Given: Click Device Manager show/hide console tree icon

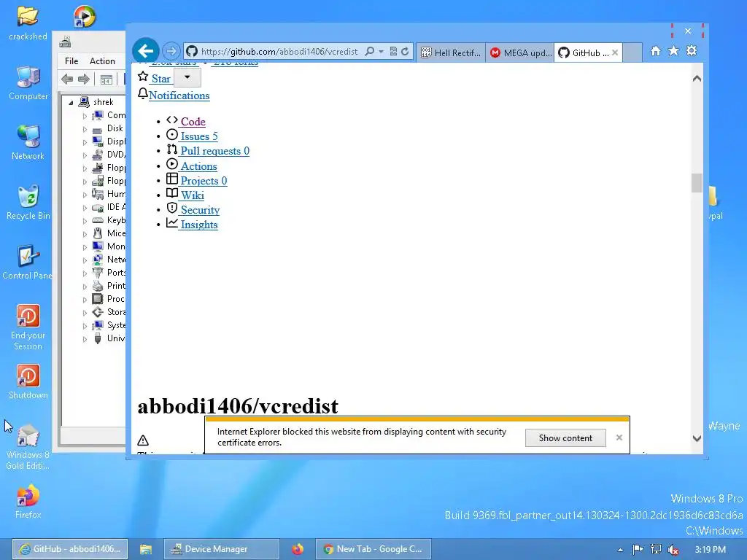Looking at the screenshot, I should [x=107, y=79].
